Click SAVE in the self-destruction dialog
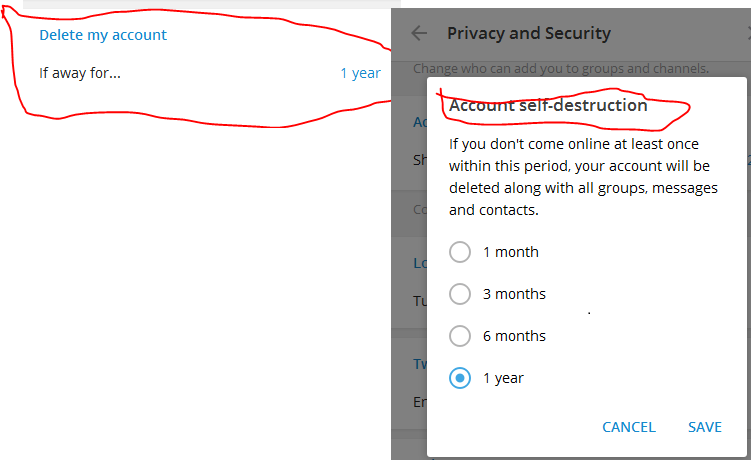This screenshot has width=751, height=460. pos(705,427)
